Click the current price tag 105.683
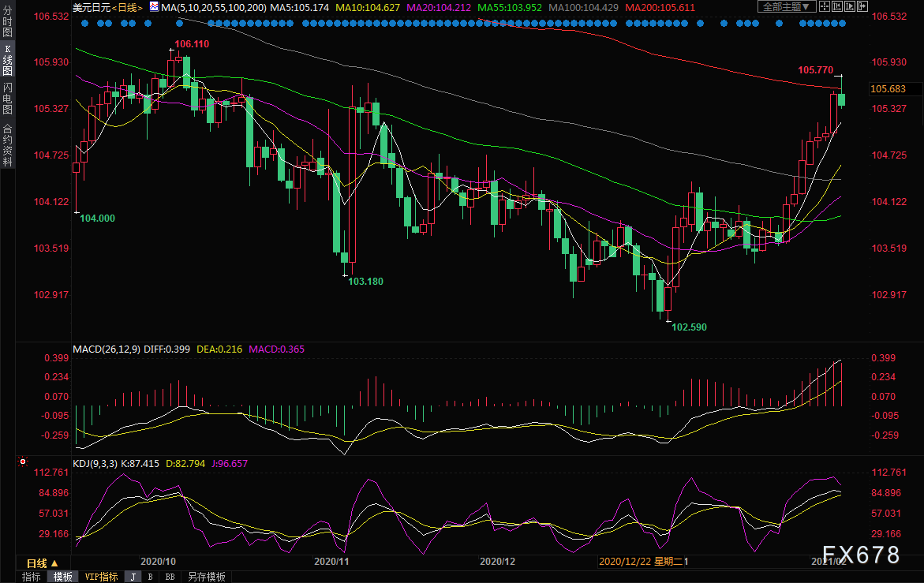The height and width of the screenshot is (583, 924). point(888,89)
